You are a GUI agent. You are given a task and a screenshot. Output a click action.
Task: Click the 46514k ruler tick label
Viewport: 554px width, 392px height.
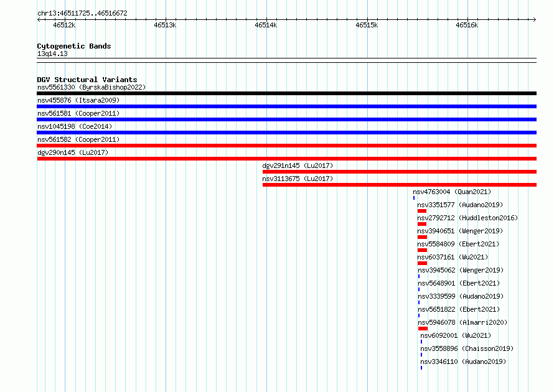pyautogui.click(x=266, y=25)
